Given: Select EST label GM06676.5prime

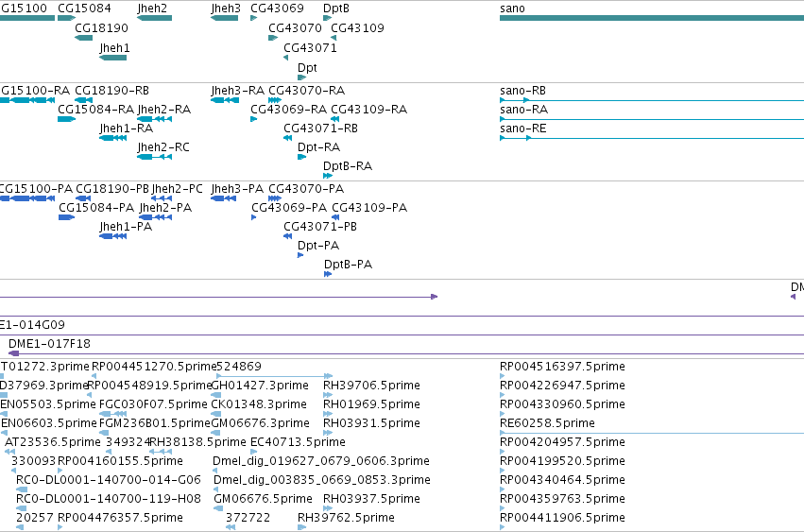Looking at the screenshot, I should tap(263, 499).
